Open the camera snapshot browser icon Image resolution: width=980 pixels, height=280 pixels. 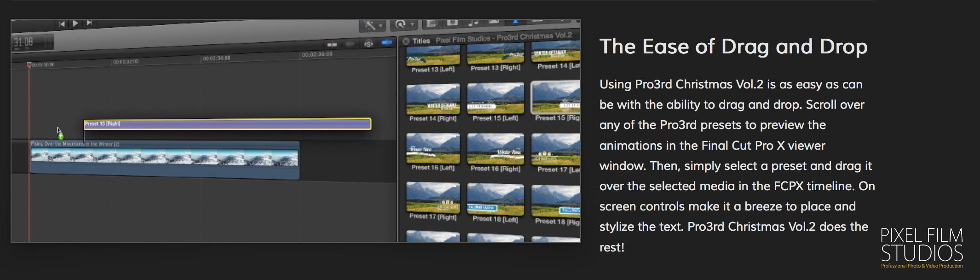point(452,22)
